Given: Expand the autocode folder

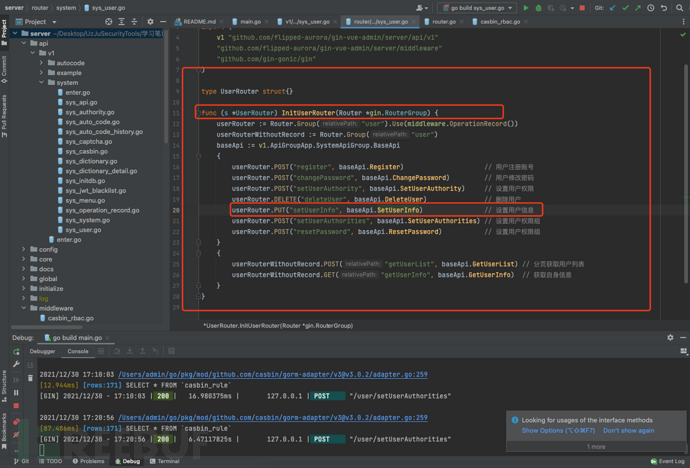Looking at the screenshot, I should click(42, 63).
